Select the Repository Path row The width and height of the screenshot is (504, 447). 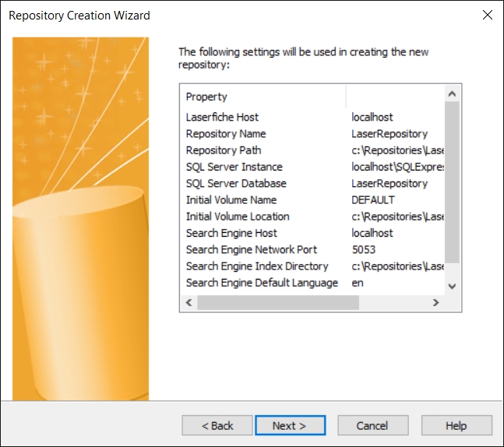[x=312, y=150]
